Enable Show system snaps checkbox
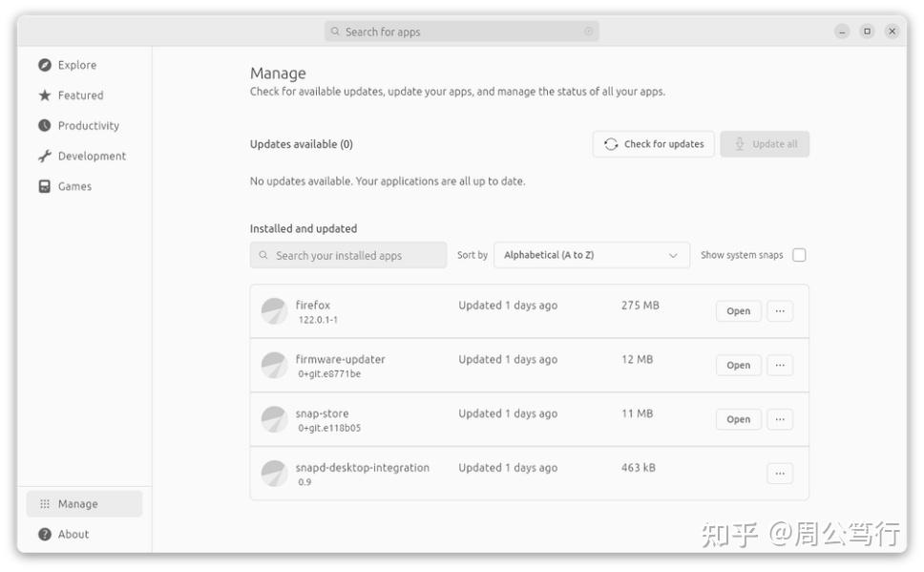Viewport: 924px width, 572px height. click(799, 255)
